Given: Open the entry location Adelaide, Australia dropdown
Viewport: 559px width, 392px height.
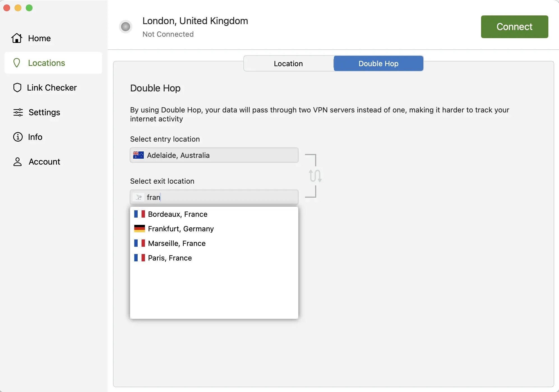Looking at the screenshot, I should (x=214, y=155).
